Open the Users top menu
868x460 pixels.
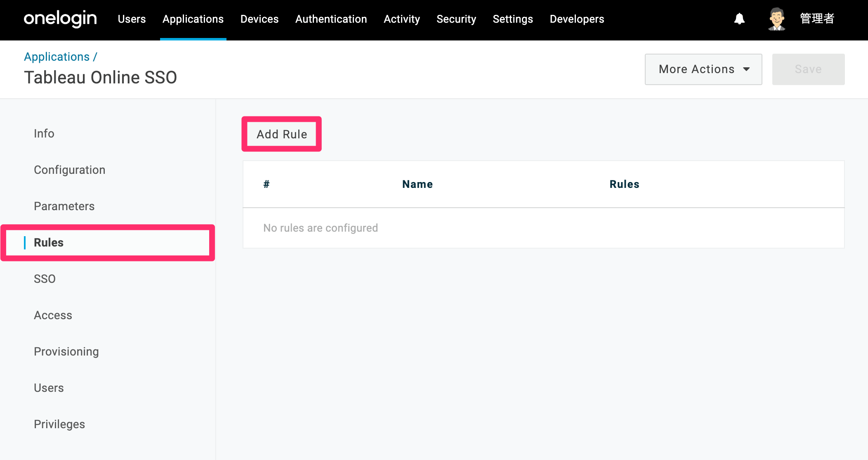click(x=132, y=19)
